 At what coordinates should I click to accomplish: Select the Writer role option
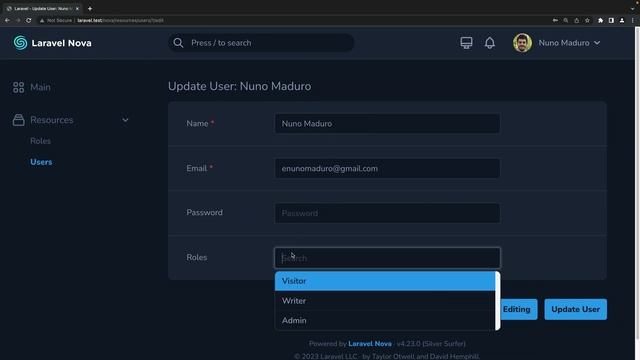(x=385, y=301)
